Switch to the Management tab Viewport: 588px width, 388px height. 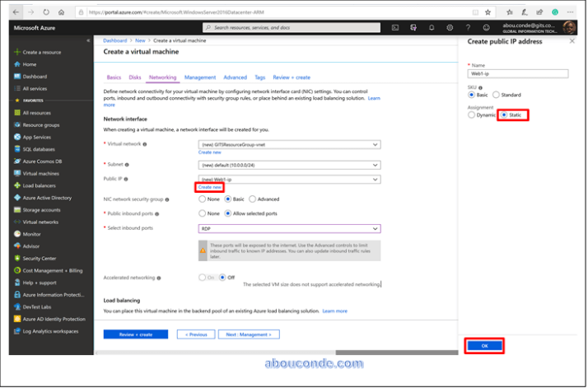coord(200,77)
